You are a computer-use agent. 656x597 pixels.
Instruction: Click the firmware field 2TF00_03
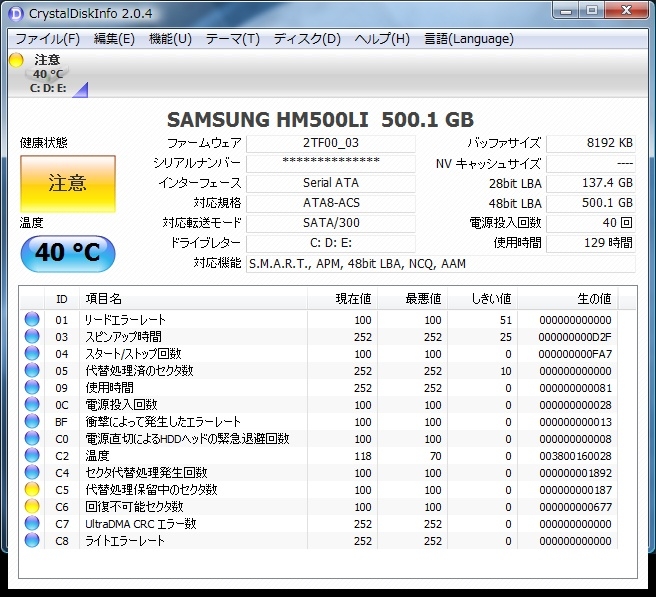point(331,143)
